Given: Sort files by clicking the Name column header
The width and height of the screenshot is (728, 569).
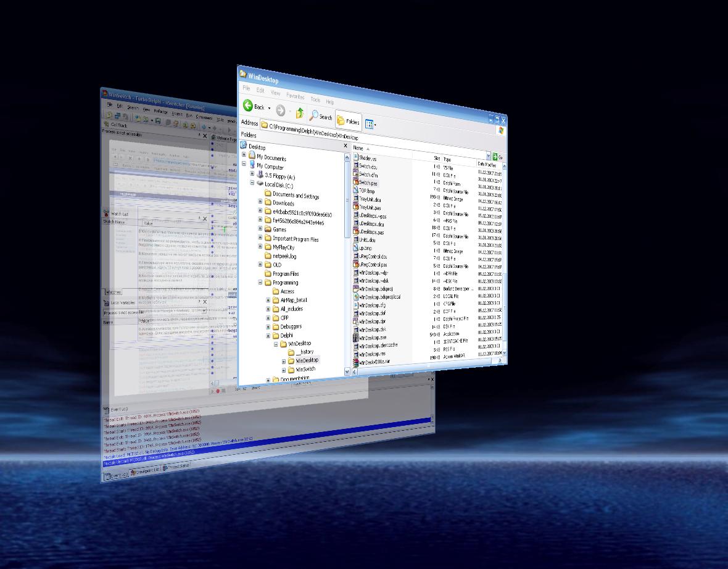Looking at the screenshot, I should click(x=358, y=148).
